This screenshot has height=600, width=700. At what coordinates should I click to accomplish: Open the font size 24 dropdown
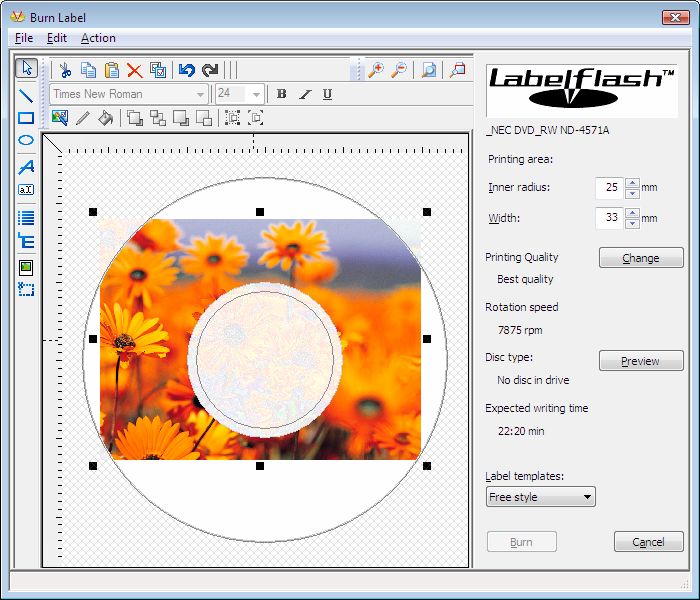click(256, 95)
